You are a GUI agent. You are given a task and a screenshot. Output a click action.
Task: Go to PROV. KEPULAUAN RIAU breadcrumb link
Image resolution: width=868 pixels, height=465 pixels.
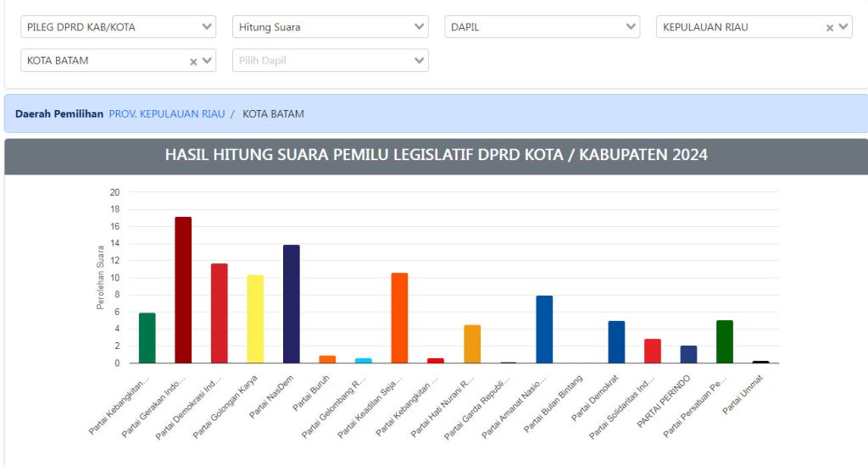[x=167, y=113]
